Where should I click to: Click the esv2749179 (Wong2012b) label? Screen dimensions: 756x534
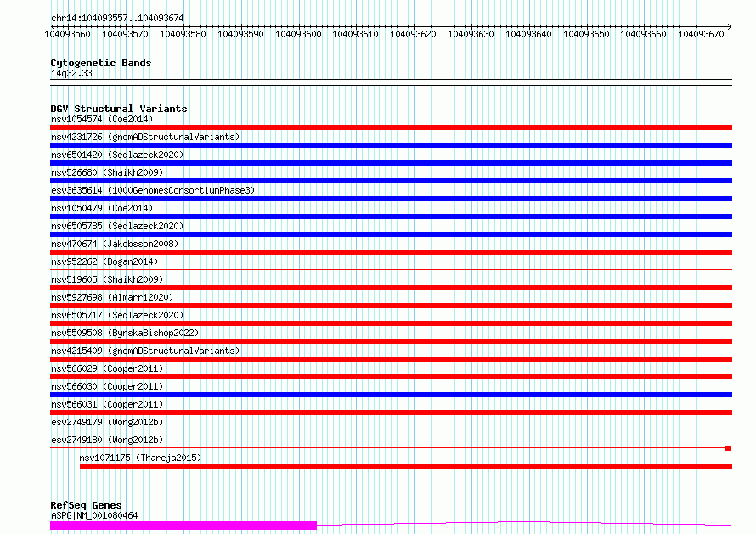(107, 422)
